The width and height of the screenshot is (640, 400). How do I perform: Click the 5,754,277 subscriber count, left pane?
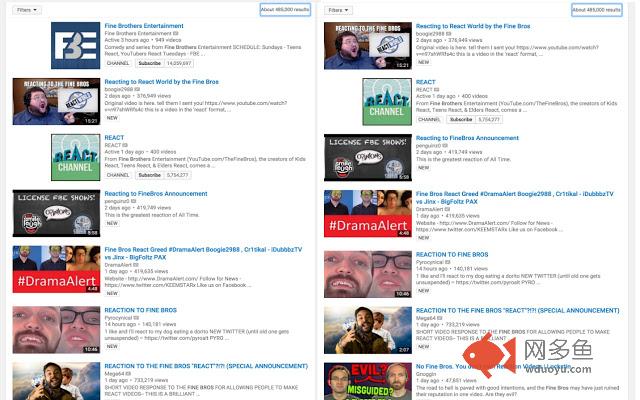[x=178, y=175]
